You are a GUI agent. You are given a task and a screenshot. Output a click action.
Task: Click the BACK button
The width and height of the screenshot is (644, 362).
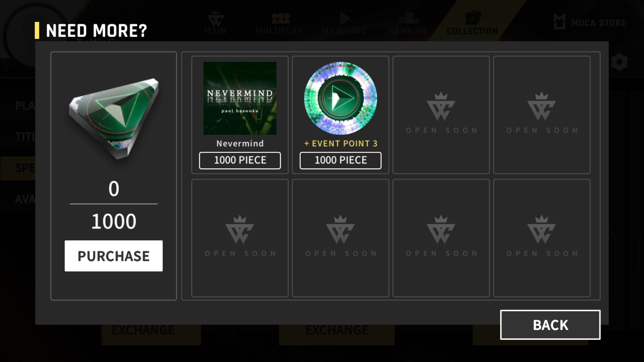(x=550, y=325)
